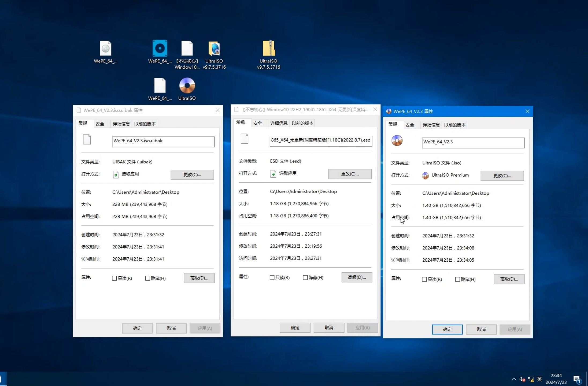This screenshot has height=386, width=588.
Task: Select the WePE_64 disc image desktop icon
Action: (105, 49)
